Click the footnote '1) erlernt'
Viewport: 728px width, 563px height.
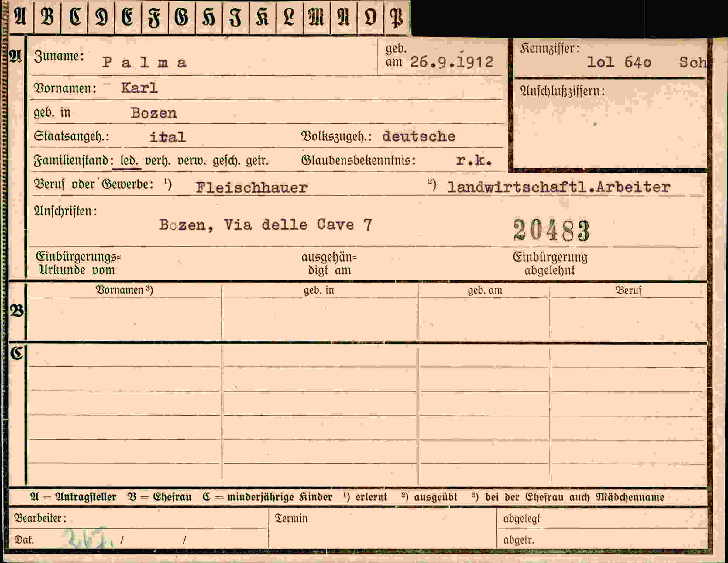365,497
